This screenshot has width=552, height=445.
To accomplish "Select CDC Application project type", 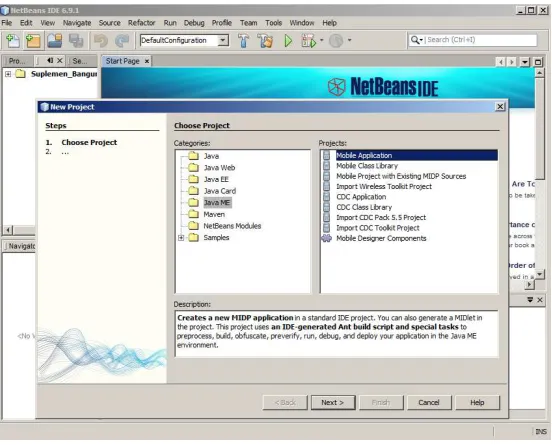I will point(361,197).
